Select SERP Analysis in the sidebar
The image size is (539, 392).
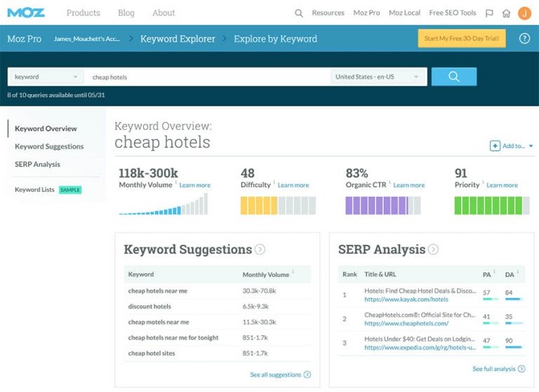(37, 164)
